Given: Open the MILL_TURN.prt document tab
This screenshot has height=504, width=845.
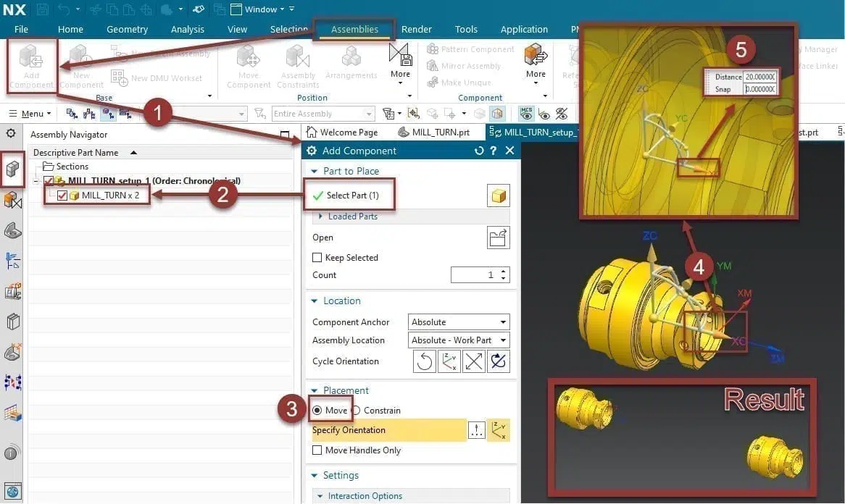Looking at the screenshot, I should pos(434,132).
